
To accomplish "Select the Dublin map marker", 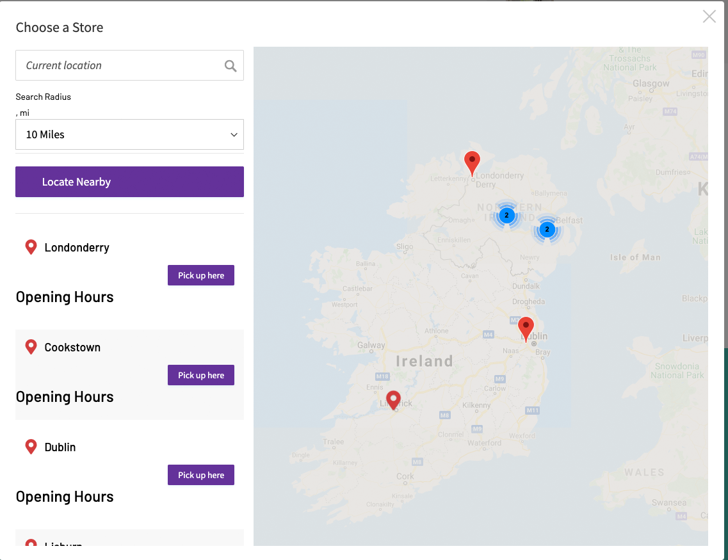I will pyautogui.click(x=526, y=330).
